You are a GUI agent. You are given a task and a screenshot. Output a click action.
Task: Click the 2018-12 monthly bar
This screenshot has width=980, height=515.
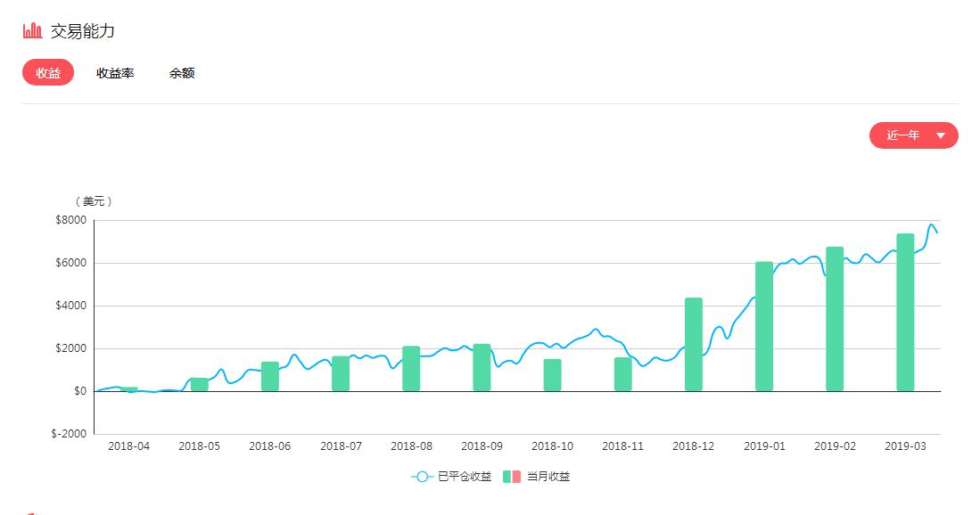point(694,345)
